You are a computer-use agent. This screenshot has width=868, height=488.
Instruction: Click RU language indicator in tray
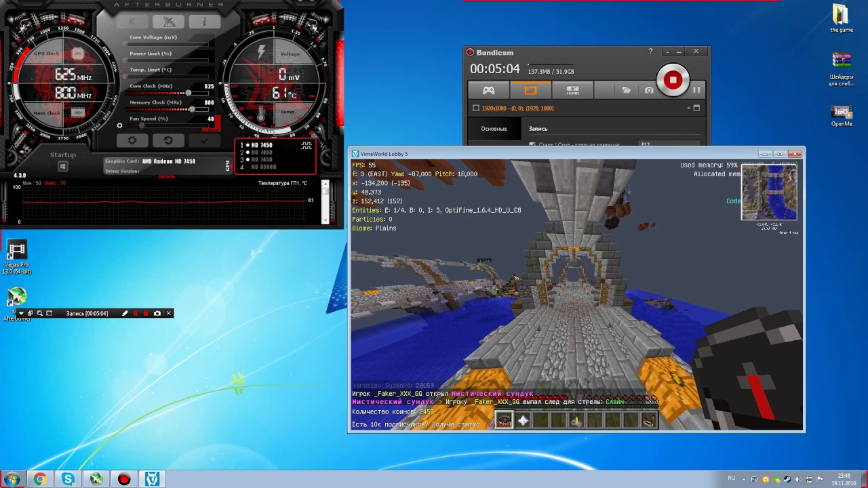coord(732,479)
